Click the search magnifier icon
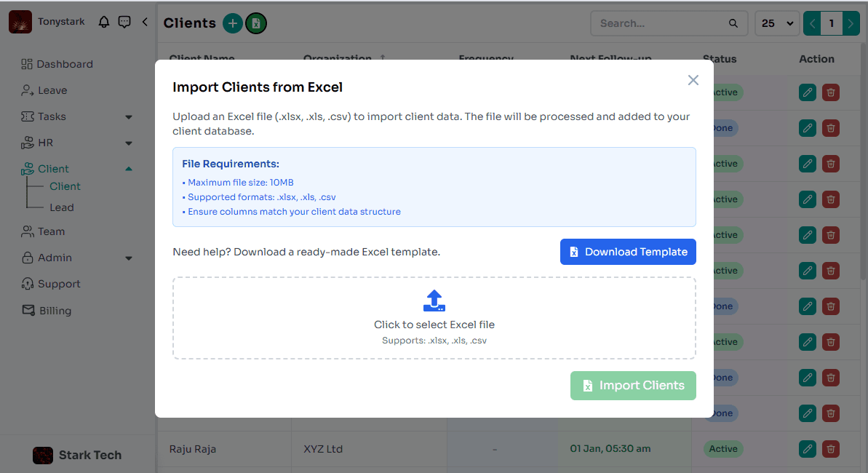Image resolution: width=868 pixels, height=473 pixels. (733, 23)
